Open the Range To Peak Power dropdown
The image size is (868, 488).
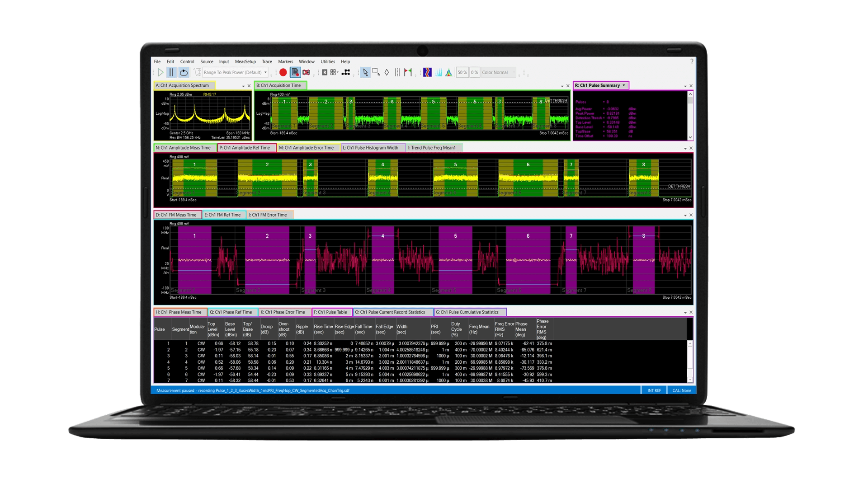[266, 72]
